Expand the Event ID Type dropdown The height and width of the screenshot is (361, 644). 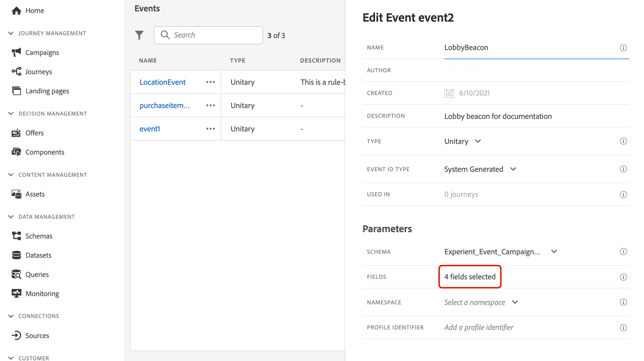pos(480,169)
